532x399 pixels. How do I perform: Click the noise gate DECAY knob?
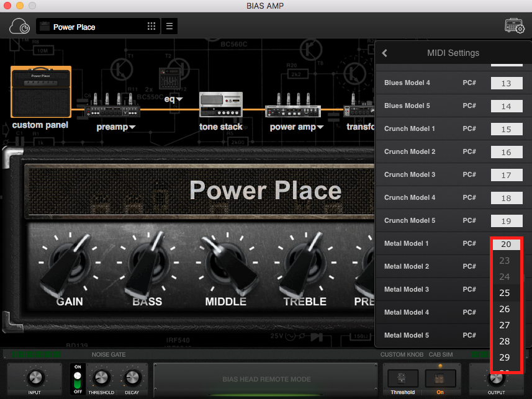point(132,378)
